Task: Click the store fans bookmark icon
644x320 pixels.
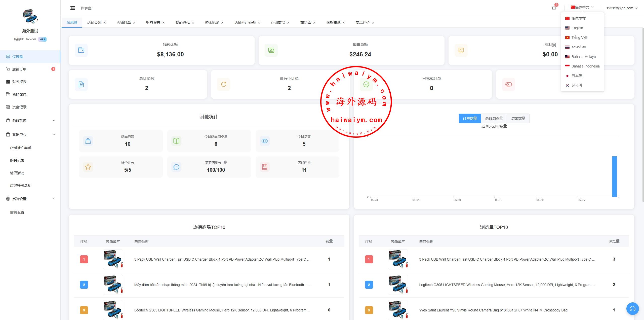Action: (x=265, y=167)
